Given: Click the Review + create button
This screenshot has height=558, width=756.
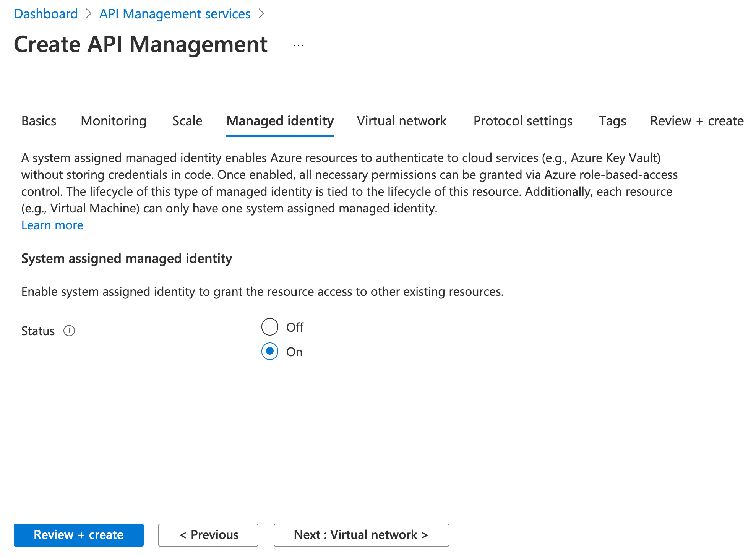Looking at the screenshot, I should tap(78, 535).
